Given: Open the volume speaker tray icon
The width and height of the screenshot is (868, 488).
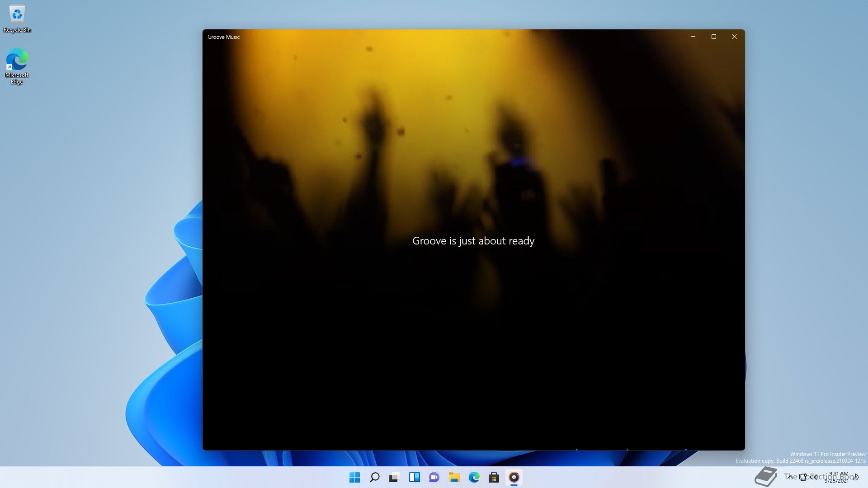Looking at the screenshot, I should pos(814,477).
